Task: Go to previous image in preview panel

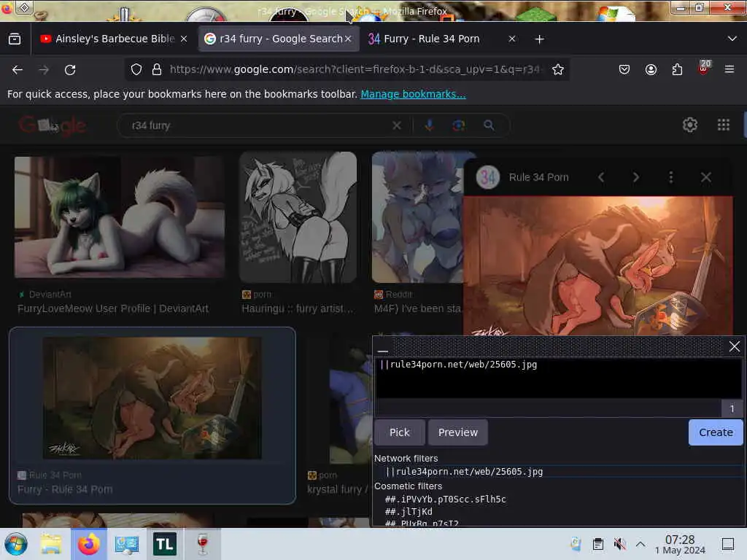Action: coord(601,178)
